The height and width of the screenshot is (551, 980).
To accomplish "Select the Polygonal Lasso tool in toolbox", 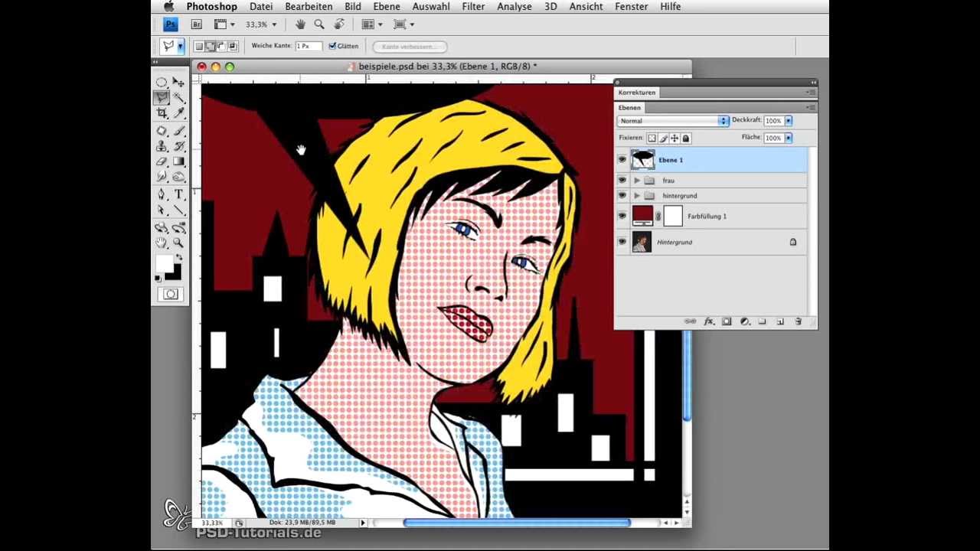I will click(x=162, y=97).
